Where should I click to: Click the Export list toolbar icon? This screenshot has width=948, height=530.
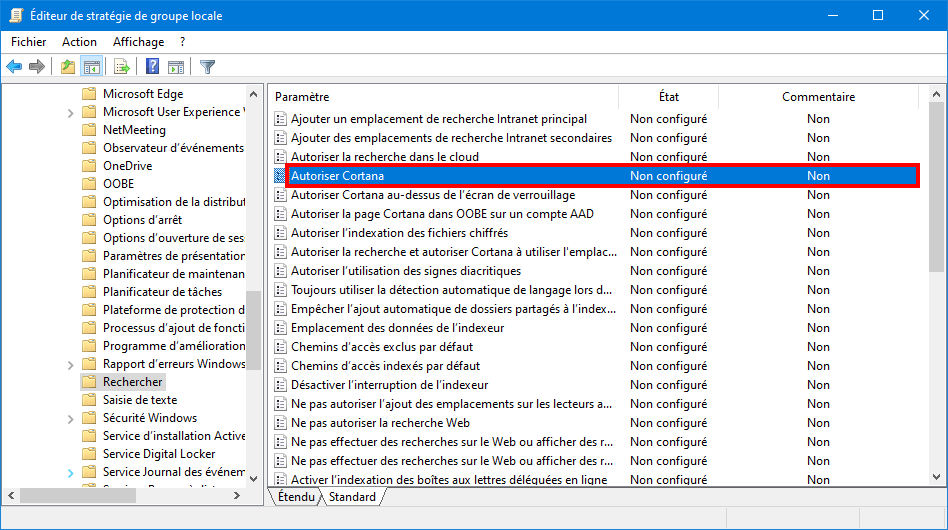[x=122, y=66]
